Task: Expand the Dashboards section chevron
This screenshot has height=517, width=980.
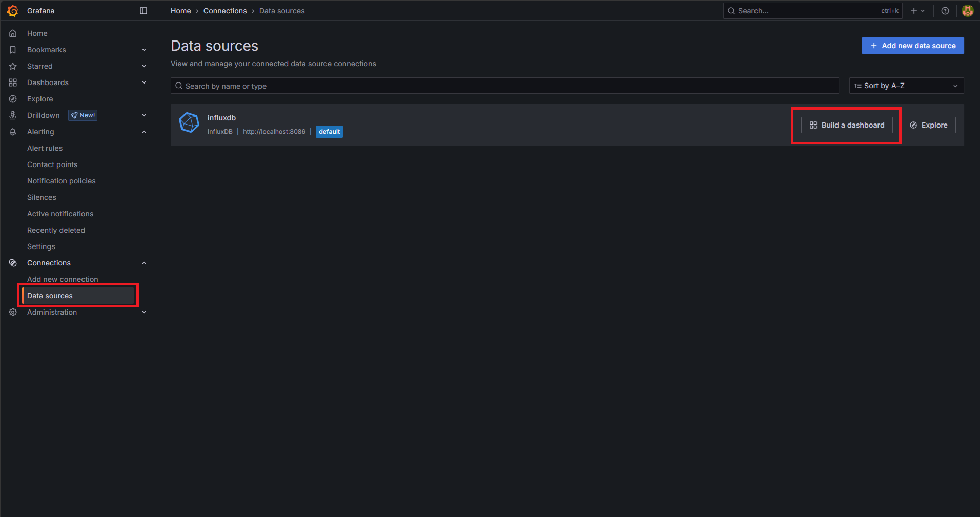Action: click(144, 82)
